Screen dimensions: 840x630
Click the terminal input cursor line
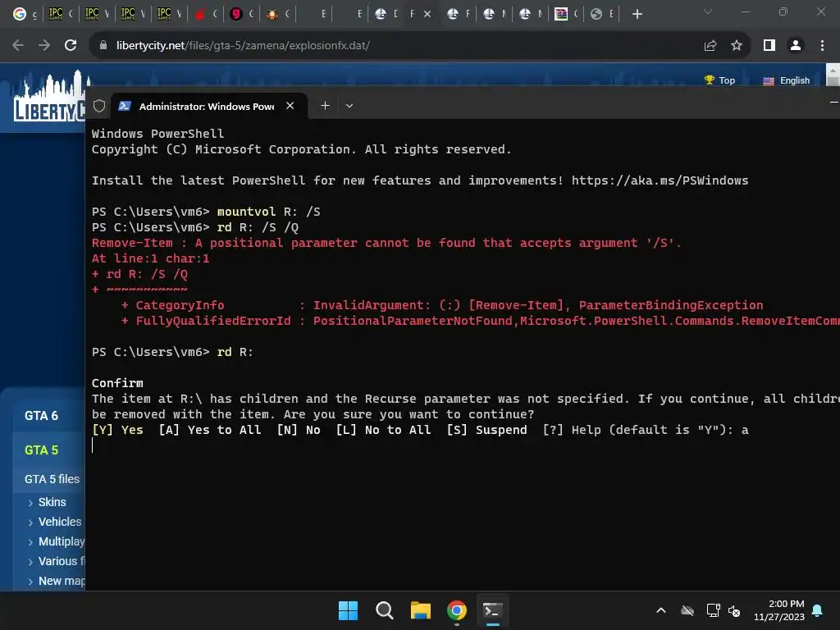click(92, 445)
